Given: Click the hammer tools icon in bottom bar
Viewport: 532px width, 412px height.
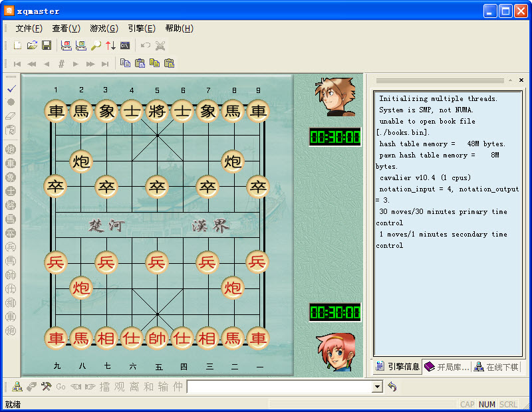Looking at the screenshot, I should point(46,387).
